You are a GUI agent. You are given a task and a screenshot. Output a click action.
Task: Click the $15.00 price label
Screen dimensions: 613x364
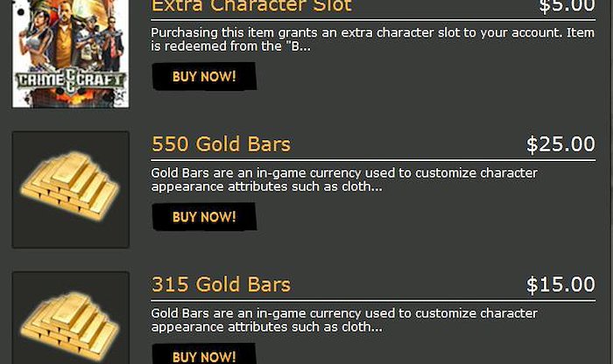coord(560,284)
